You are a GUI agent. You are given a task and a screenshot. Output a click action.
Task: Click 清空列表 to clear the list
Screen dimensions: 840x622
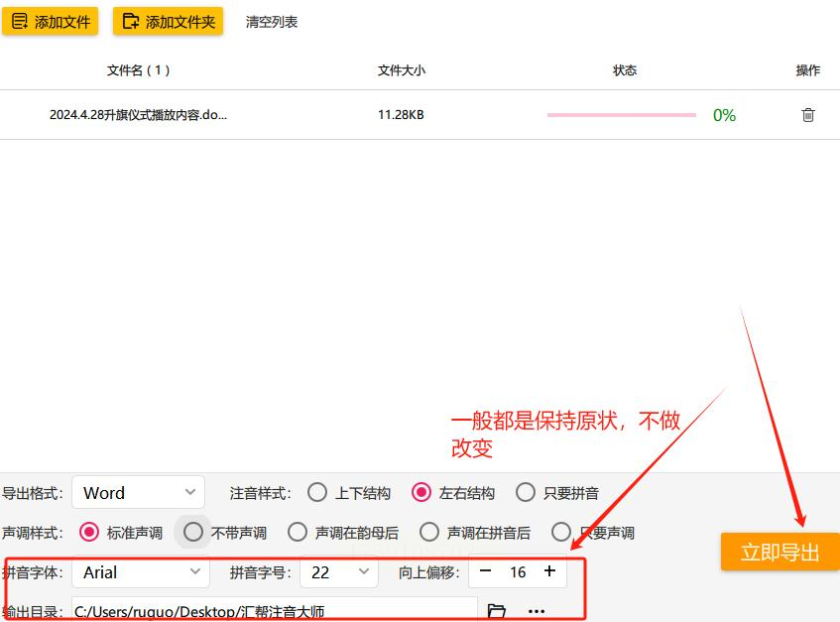pyautogui.click(x=271, y=22)
